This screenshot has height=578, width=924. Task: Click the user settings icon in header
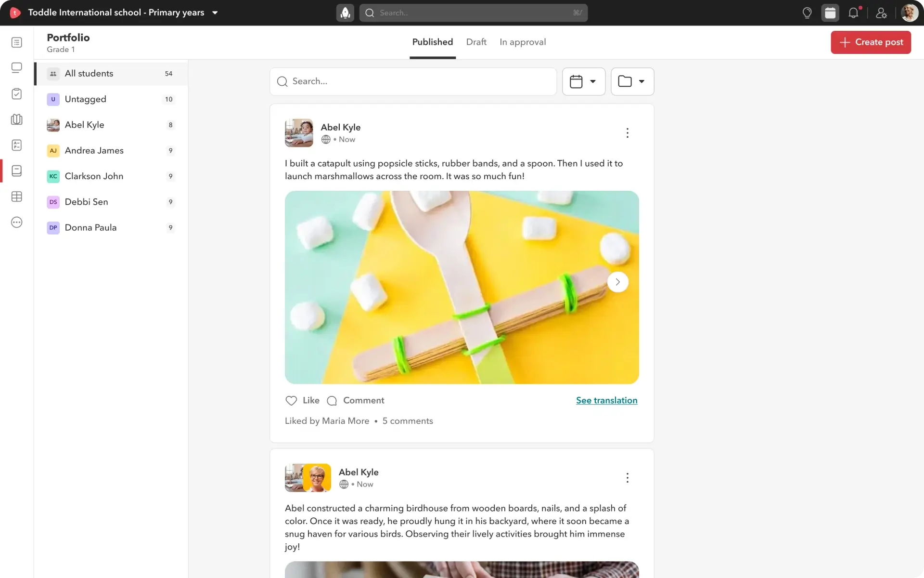[881, 13]
